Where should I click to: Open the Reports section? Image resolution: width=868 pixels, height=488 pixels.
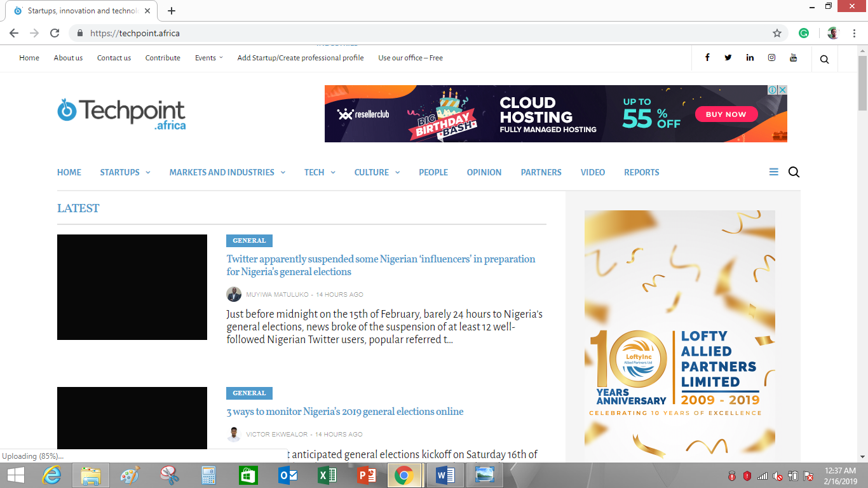(x=642, y=172)
